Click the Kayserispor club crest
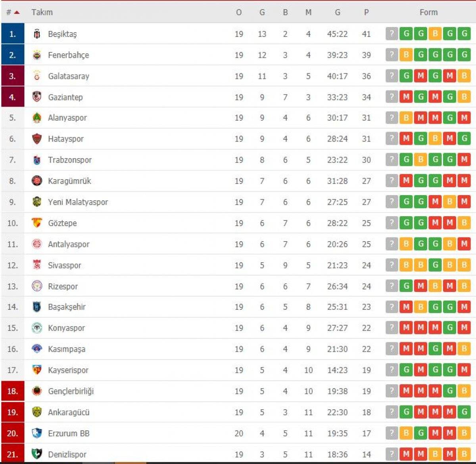Viewport: 476px width, 464px height. pos(37,370)
